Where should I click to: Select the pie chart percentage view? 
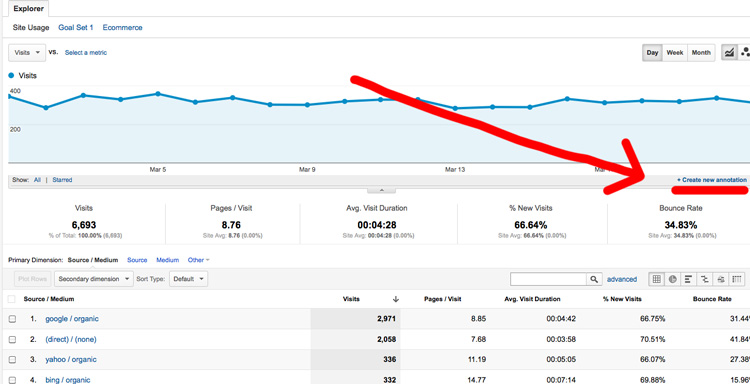pos(672,279)
